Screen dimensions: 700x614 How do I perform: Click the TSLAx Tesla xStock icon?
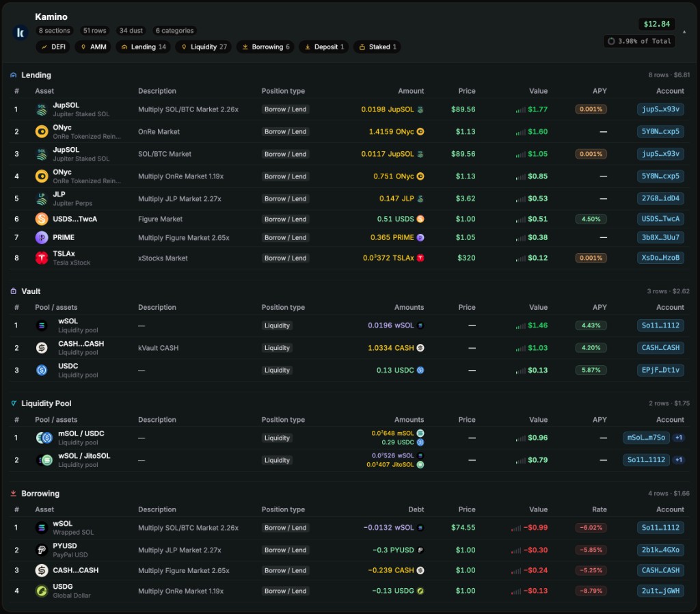42,258
